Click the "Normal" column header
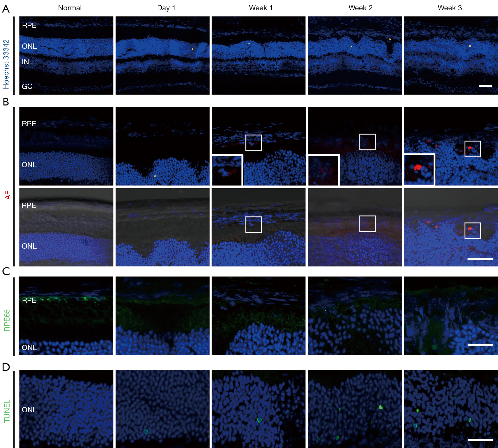Viewport: 498px width, 448px height. pos(70,8)
